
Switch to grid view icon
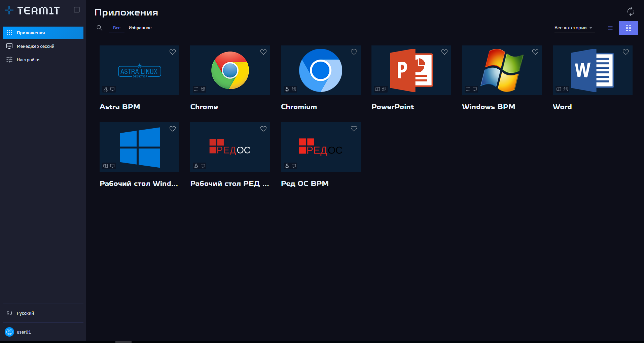tap(629, 28)
